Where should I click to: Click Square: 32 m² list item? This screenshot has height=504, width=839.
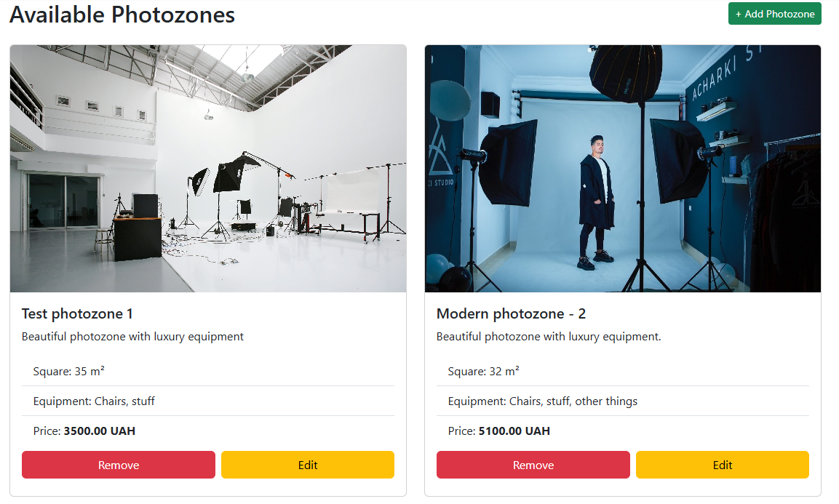[x=623, y=372]
